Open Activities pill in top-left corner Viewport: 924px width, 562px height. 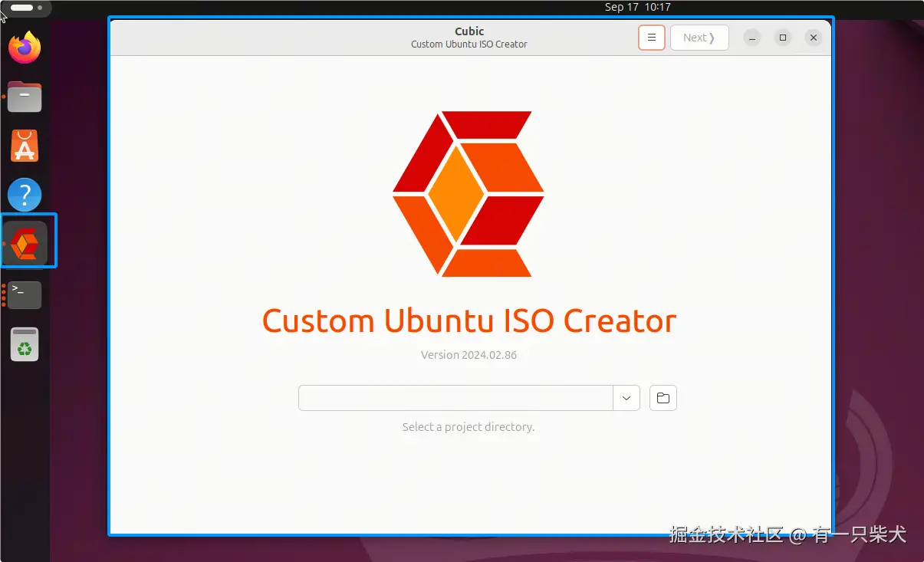(x=28, y=8)
